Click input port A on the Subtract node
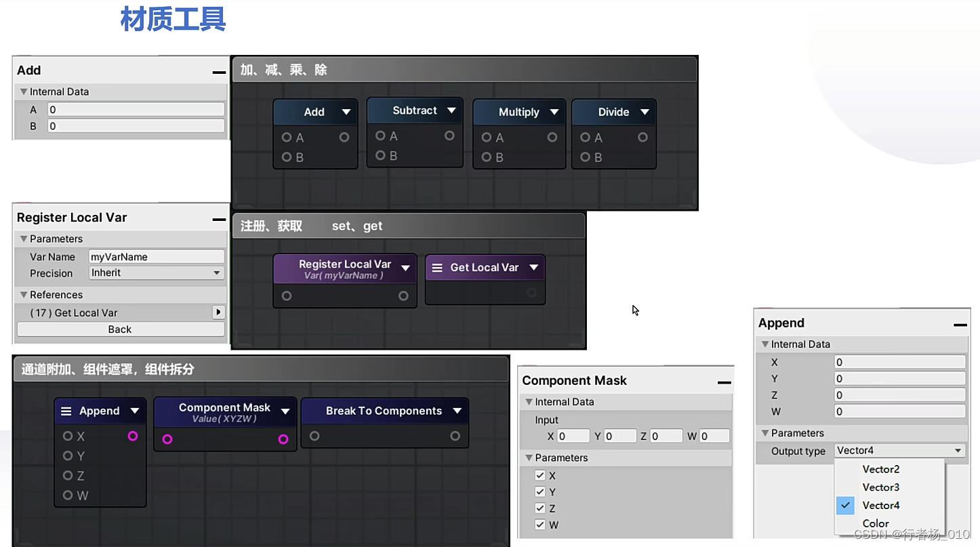The height and width of the screenshot is (547, 980). coord(380,136)
